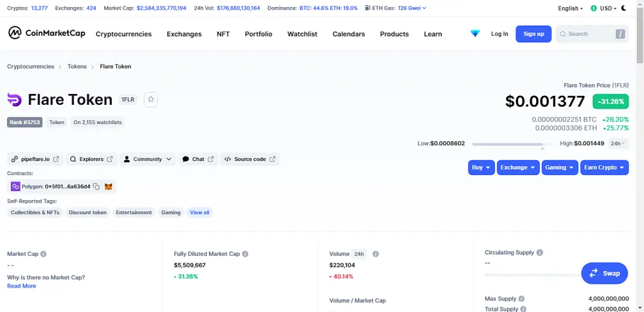Screen dimensions: 644x312
Task: Change the 24h price range dropdown
Action: [x=618, y=143]
